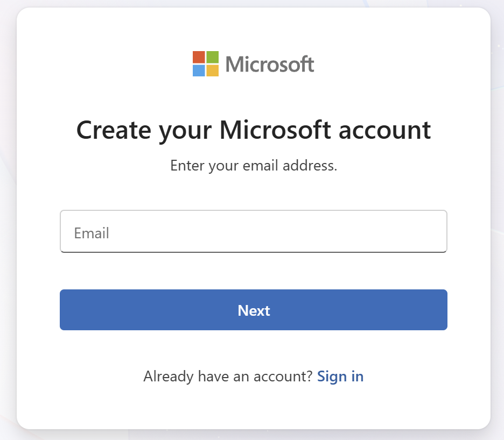Click Sign in next to the account question

(x=340, y=376)
